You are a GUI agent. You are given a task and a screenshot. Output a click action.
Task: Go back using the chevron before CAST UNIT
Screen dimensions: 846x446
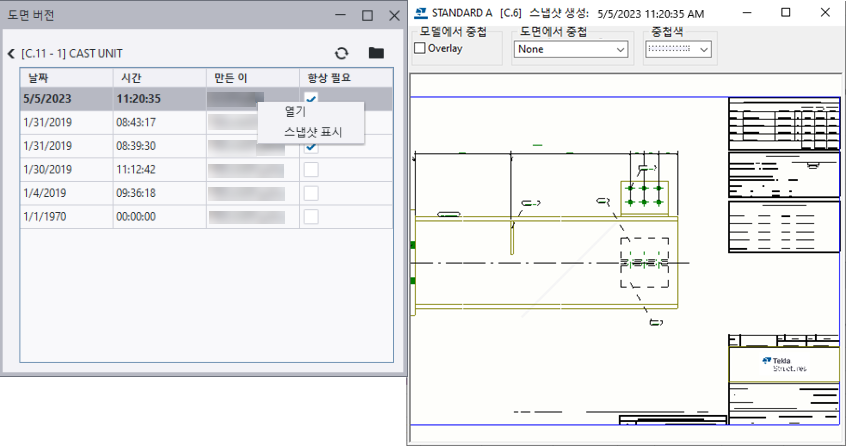pyautogui.click(x=10, y=54)
